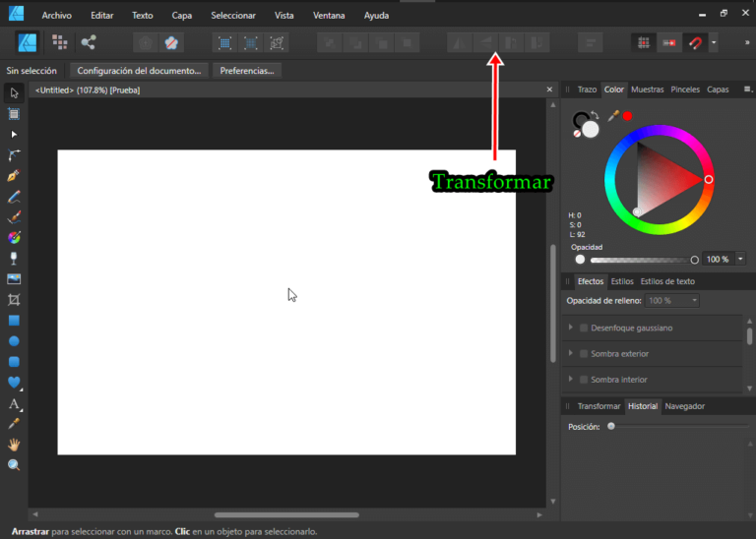
Task: Open the Capa menu
Action: (x=182, y=16)
